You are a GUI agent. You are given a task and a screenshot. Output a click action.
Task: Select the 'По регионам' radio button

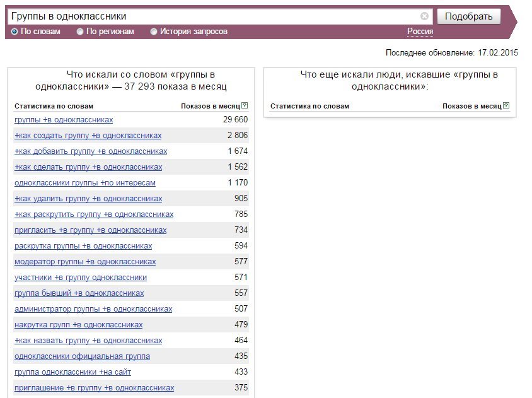pyautogui.click(x=79, y=32)
